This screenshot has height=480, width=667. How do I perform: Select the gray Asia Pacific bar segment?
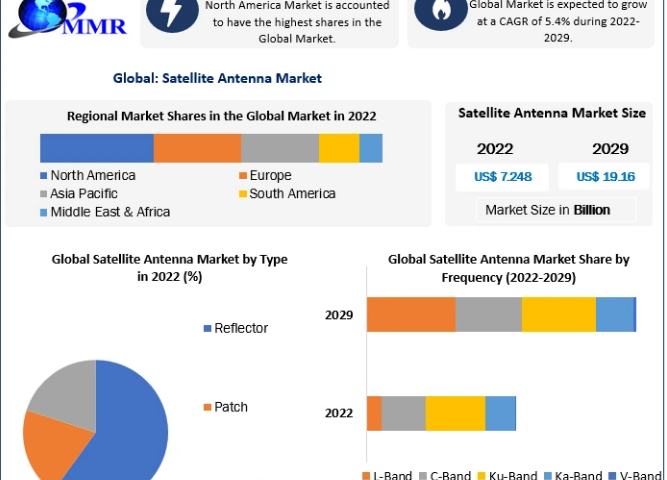point(280,148)
